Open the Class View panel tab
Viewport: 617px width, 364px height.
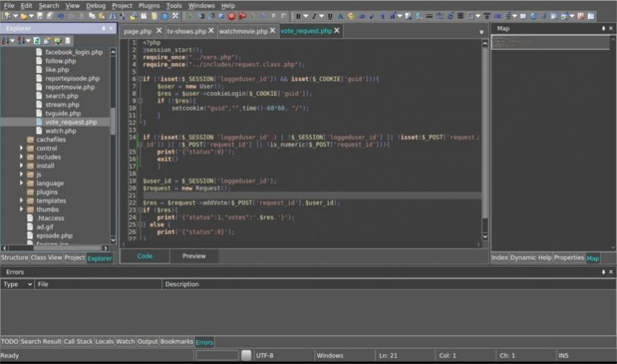click(46, 258)
